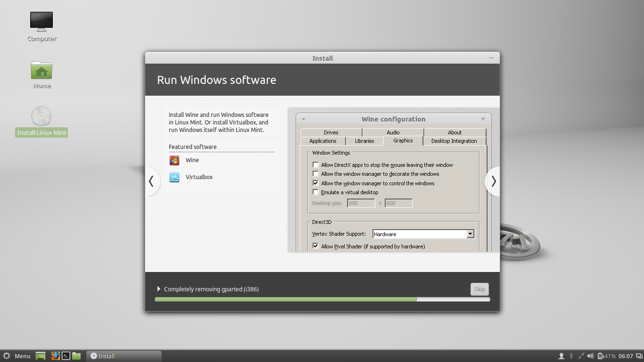Uncheck 'Allow the window manager to control' checkbox
Screen dimensions: 644x362
click(x=315, y=183)
